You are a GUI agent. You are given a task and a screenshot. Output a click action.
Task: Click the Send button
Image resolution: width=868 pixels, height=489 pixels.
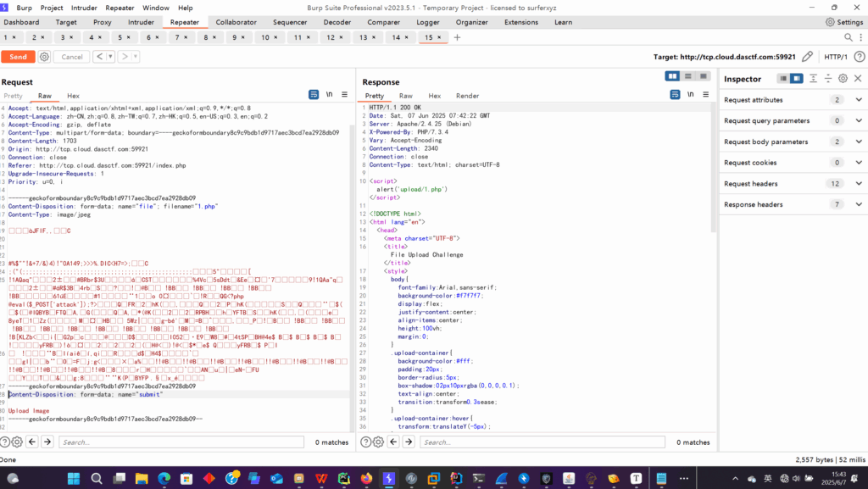(x=19, y=57)
